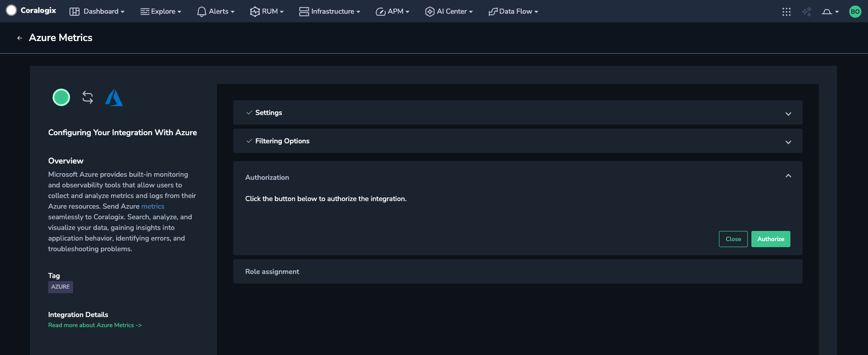Screen dimensions: 868x355
Task: Click the Explore lines icon
Action: coord(145,12)
